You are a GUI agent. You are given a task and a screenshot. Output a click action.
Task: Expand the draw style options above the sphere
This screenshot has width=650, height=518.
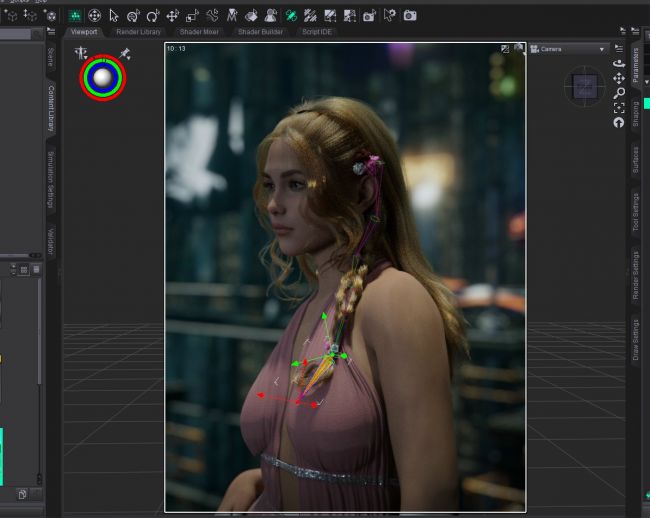tap(82, 53)
